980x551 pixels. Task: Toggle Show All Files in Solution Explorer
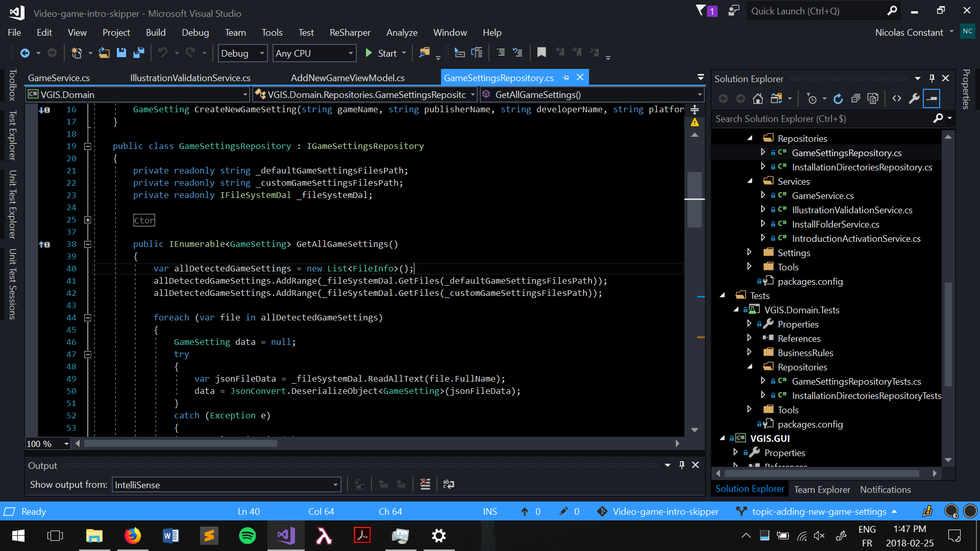[x=873, y=98]
